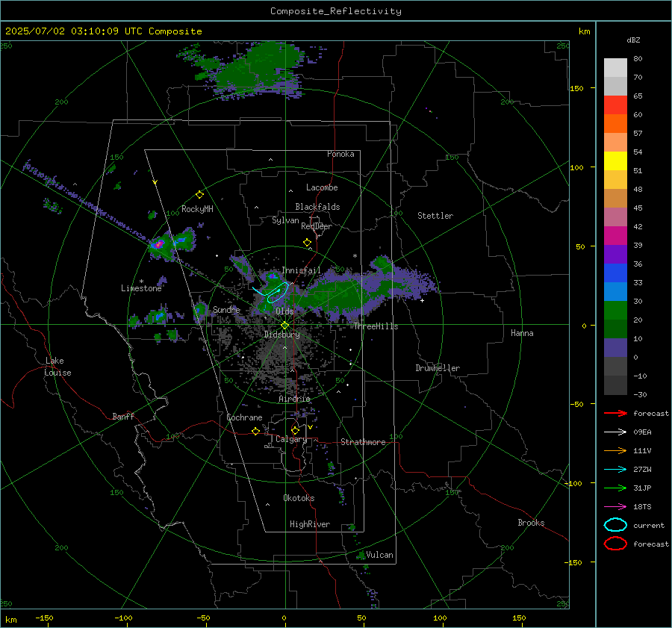This screenshot has height=628, width=672.
Task: Click the red forecast ellipse legend icon
Action: click(x=615, y=544)
